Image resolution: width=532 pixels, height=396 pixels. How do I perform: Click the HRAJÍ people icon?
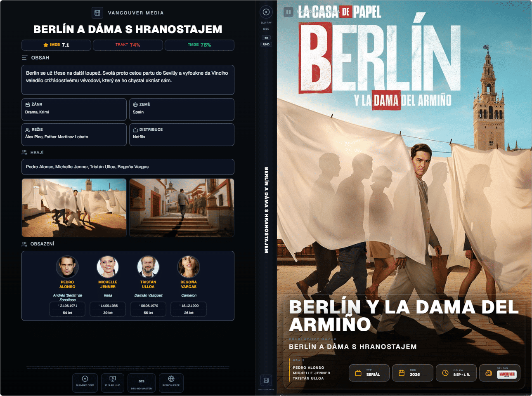pyautogui.click(x=24, y=152)
